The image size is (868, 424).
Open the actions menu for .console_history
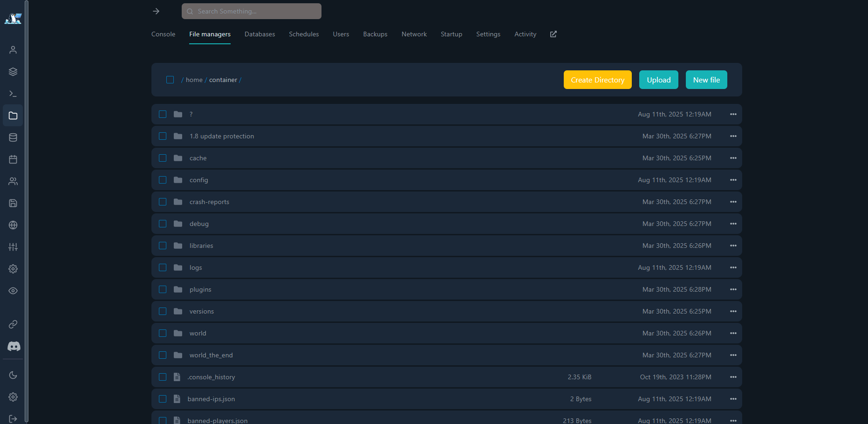pos(733,377)
